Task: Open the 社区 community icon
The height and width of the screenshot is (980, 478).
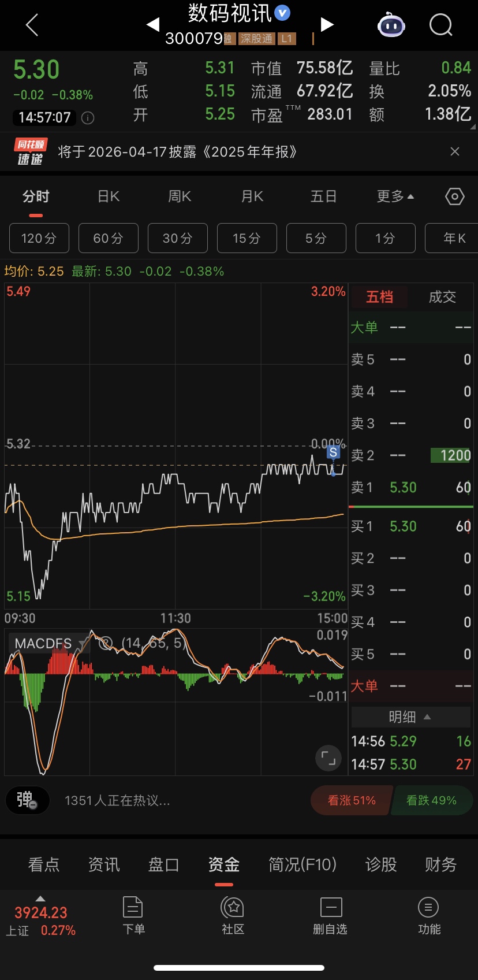Action: click(x=233, y=916)
